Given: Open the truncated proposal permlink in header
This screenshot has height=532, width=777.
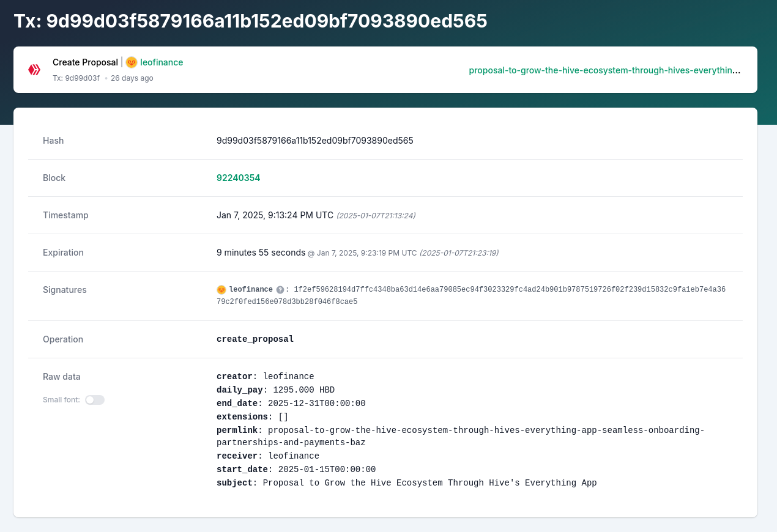Looking at the screenshot, I should click(604, 70).
